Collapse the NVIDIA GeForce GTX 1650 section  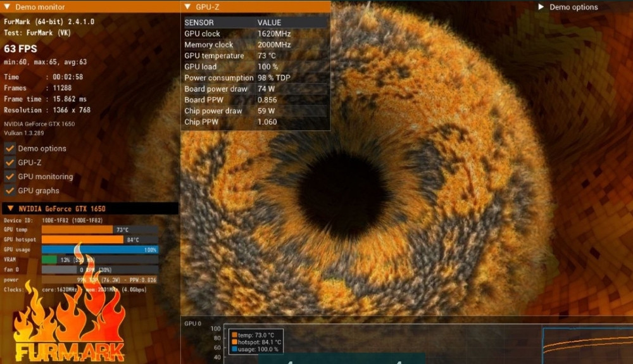tap(10, 208)
